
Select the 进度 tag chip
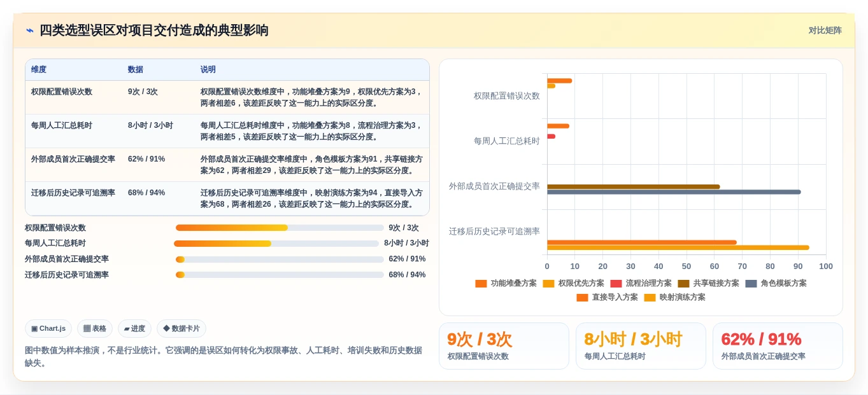click(x=134, y=328)
